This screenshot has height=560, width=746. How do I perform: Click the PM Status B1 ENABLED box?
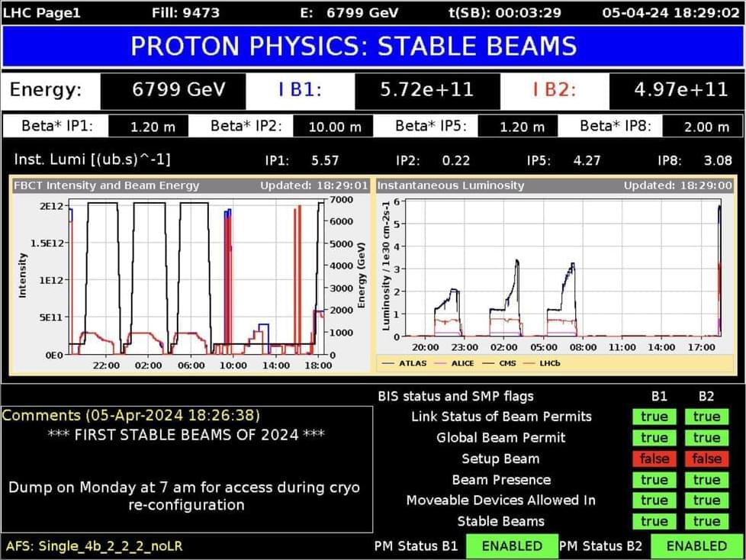click(511, 546)
